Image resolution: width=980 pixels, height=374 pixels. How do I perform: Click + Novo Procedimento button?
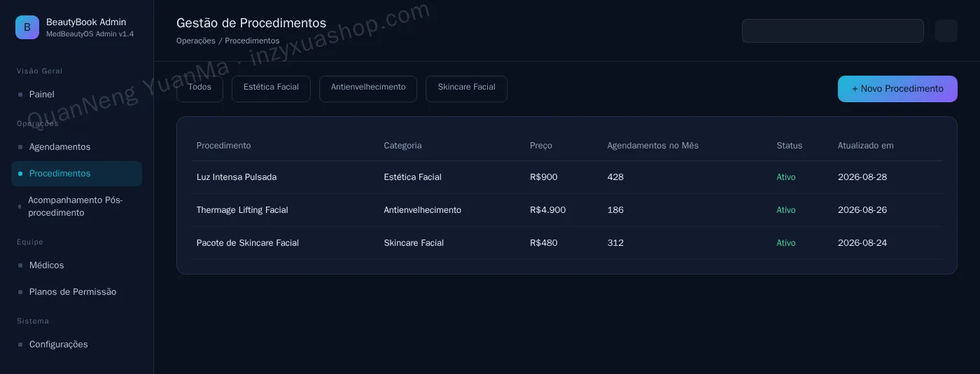coord(897,89)
